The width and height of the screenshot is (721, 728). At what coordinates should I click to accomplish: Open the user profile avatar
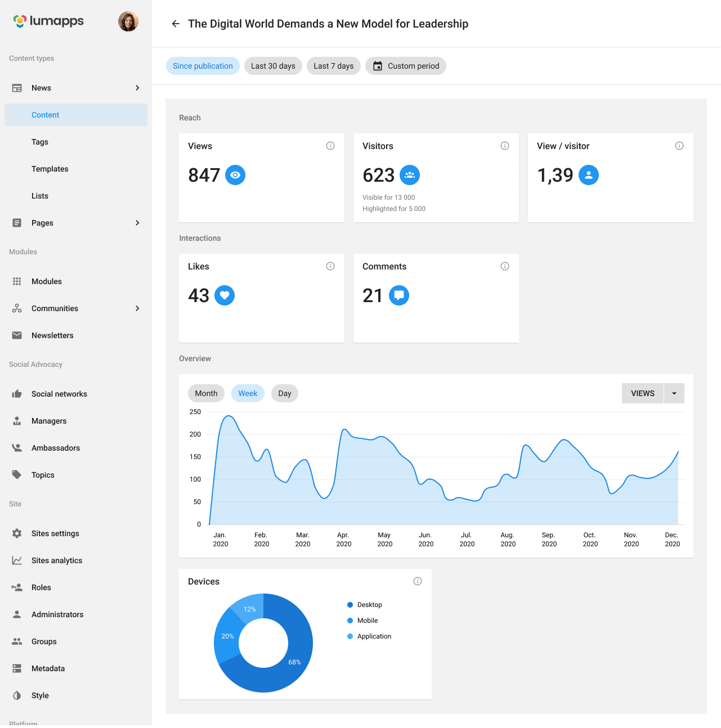pos(128,21)
